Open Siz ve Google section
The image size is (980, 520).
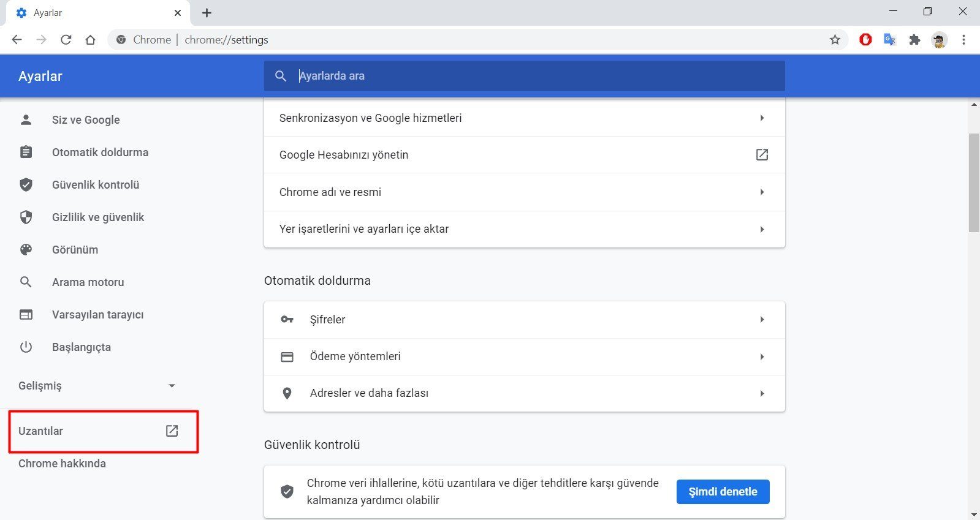click(86, 120)
